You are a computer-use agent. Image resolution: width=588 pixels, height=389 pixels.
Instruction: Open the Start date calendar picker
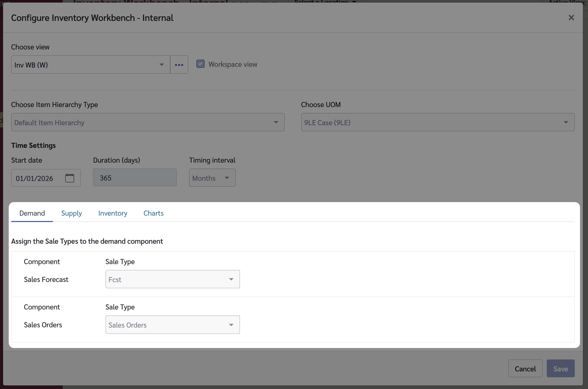70,178
